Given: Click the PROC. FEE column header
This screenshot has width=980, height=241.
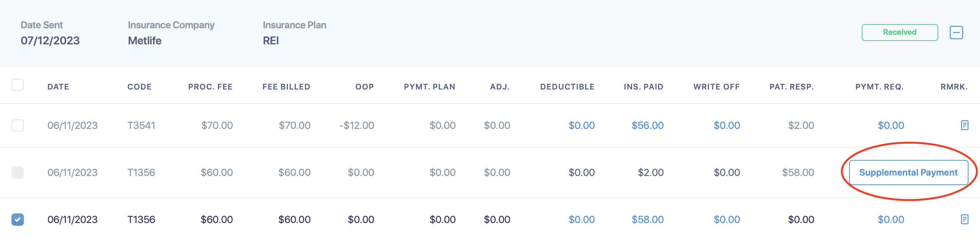Looking at the screenshot, I should 210,87.
